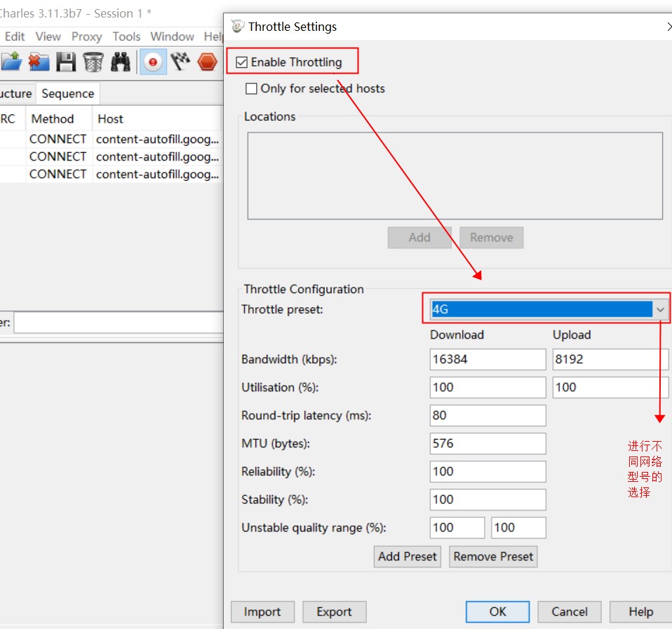Open the Throttle preset dropdown arrow
This screenshot has width=672, height=629.
tap(660, 309)
